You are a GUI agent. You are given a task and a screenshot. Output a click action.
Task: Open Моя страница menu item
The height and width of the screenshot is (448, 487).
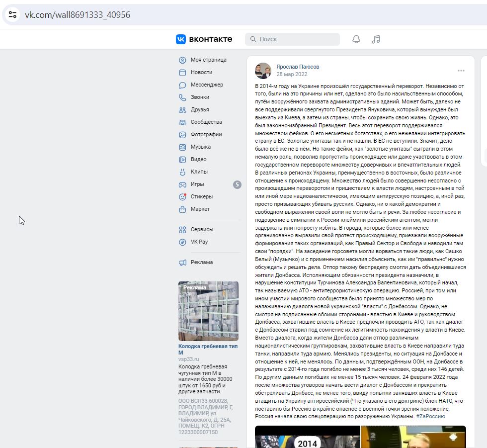tap(208, 60)
